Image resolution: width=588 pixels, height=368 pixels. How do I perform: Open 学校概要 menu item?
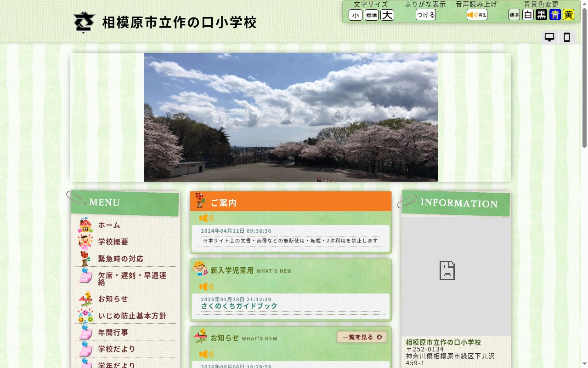click(125, 242)
